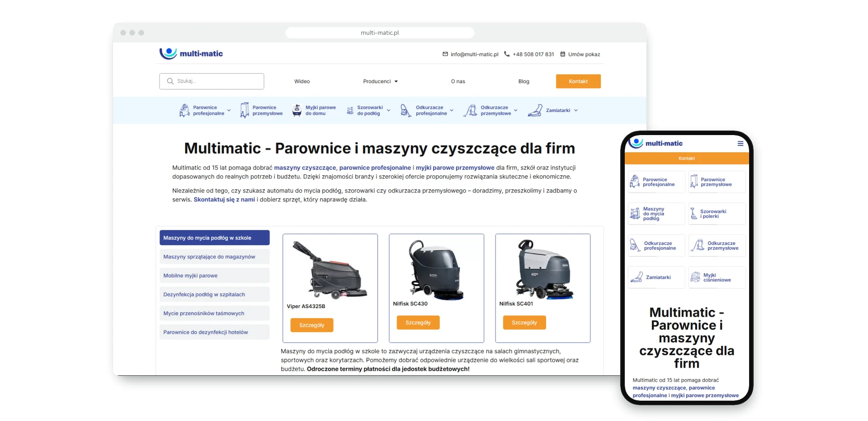Viewport: 868px width, 421px height.
Task: Click Parownice przemysłowe icon in desktop category bar
Action: [245, 110]
